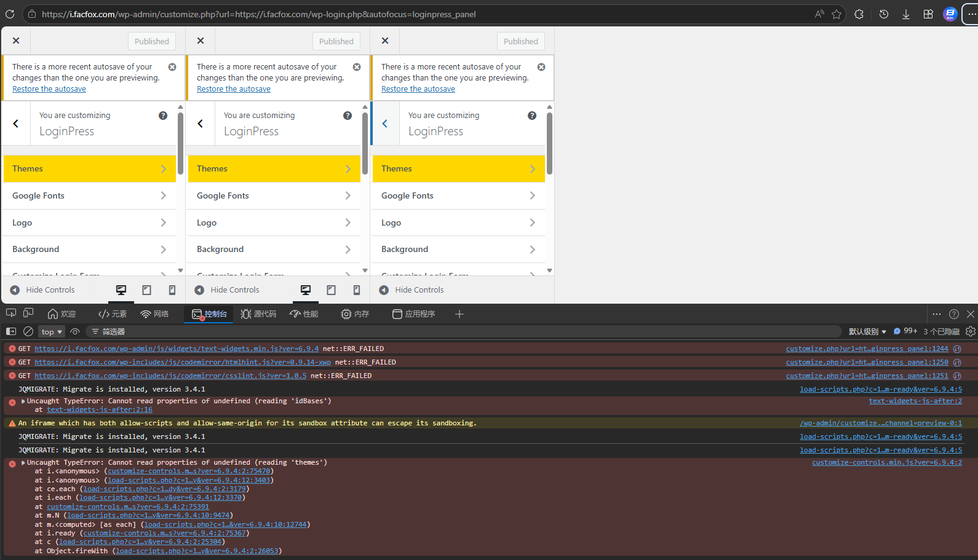This screenshot has height=560, width=978.
Task: Dismiss the autosave notice in the right panel
Action: pos(541,67)
